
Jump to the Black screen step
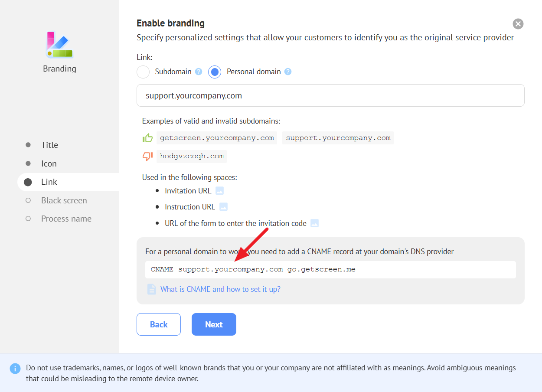click(x=64, y=200)
